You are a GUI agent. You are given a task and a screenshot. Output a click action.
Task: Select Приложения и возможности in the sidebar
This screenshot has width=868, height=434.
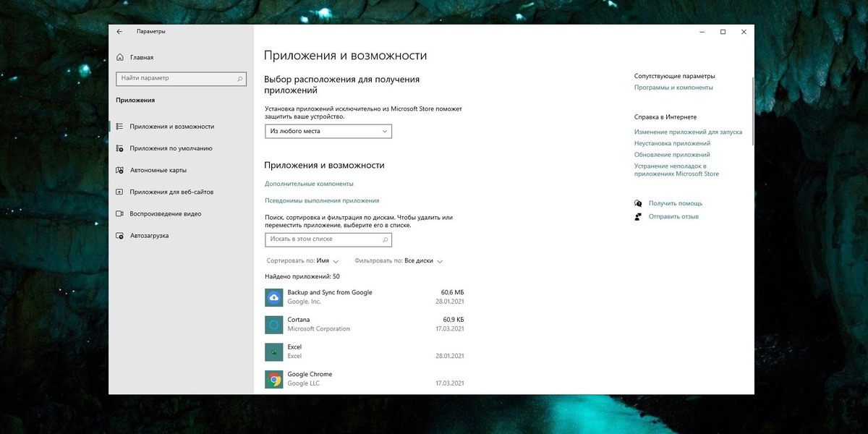tap(172, 127)
